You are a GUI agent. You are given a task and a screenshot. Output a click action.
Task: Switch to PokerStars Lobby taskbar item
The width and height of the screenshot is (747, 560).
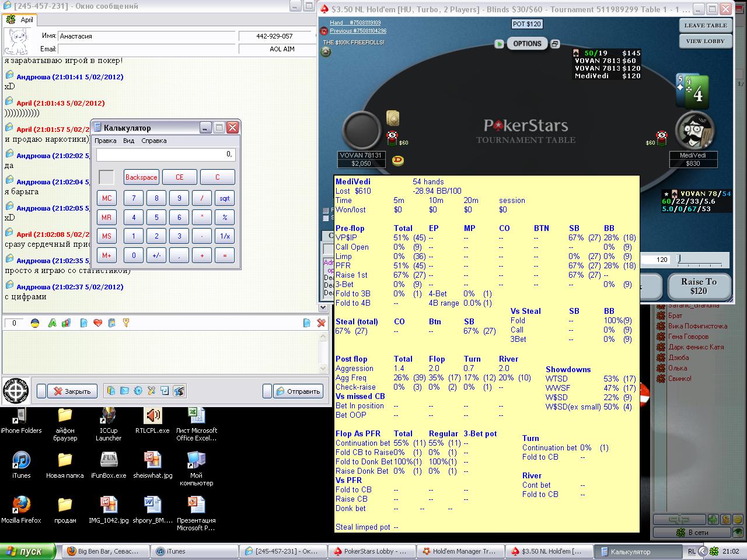(371, 551)
